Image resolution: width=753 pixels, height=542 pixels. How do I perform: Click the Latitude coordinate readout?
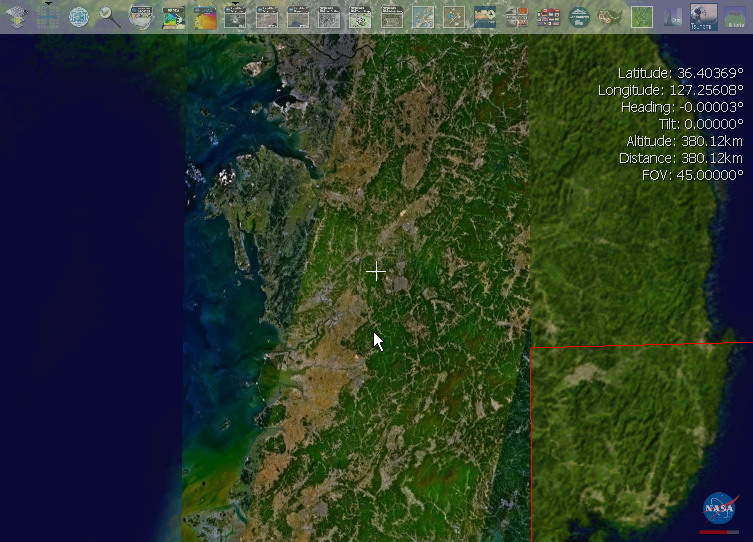pos(680,73)
